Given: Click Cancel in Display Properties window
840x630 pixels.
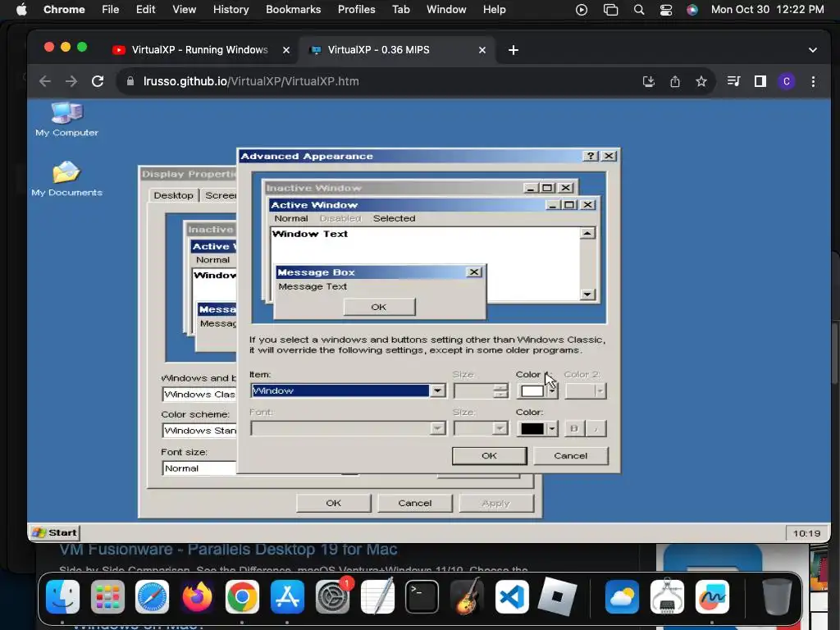Looking at the screenshot, I should pyautogui.click(x=414, y=503).
